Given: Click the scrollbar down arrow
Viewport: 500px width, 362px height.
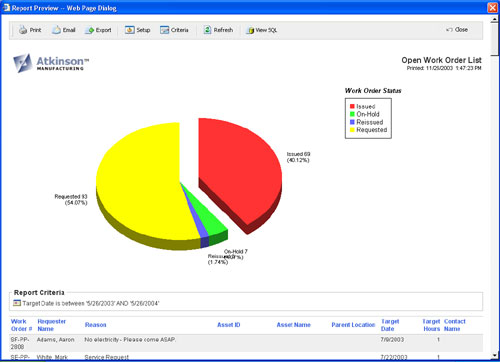Looking at the screenshot, I should 495,355.
